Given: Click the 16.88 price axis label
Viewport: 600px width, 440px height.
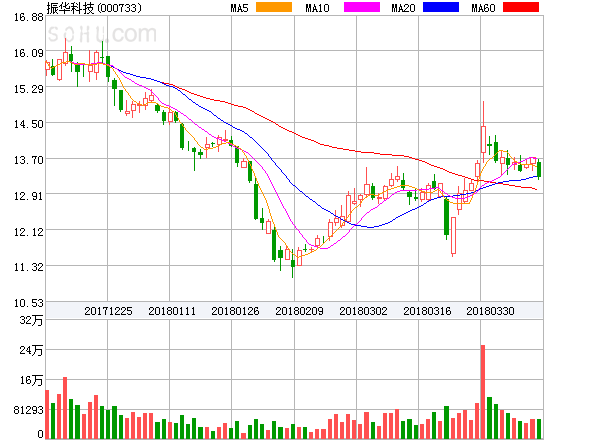Looking at the screenshot, I should point(29,17).
